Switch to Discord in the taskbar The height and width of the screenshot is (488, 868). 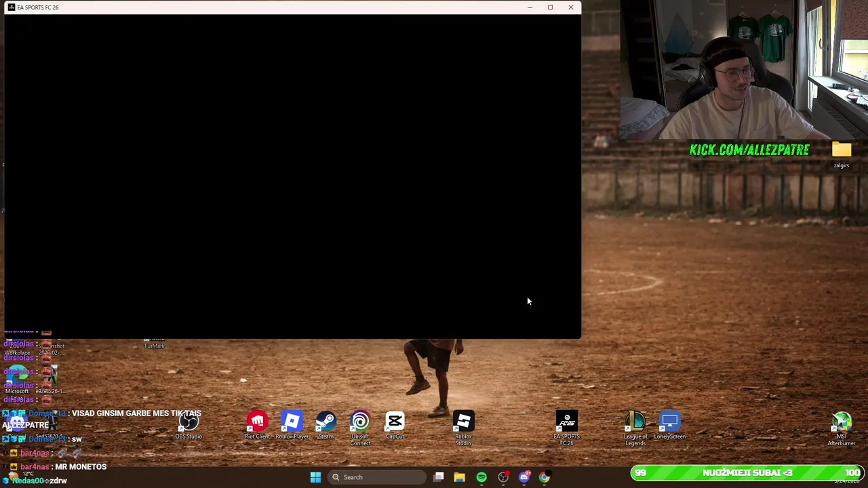click(524, 477)
